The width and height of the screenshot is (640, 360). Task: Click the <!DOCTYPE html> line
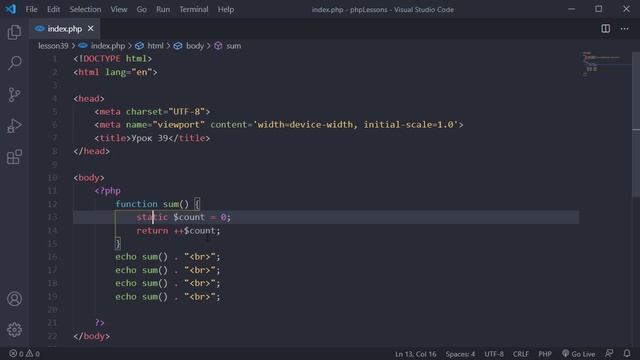pyautogui.click(x=113, y=59)
